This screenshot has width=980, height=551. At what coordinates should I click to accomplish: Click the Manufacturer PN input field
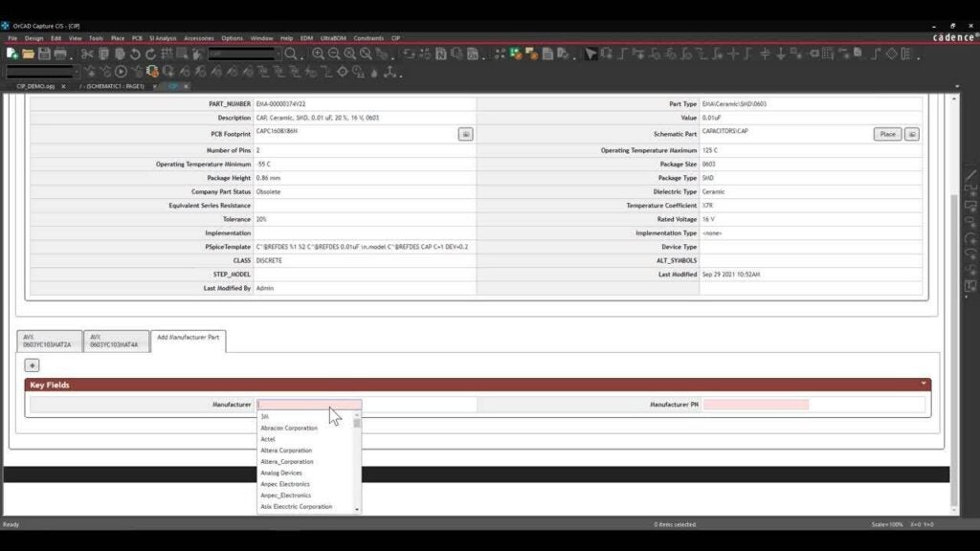click(x=756, y=405)
